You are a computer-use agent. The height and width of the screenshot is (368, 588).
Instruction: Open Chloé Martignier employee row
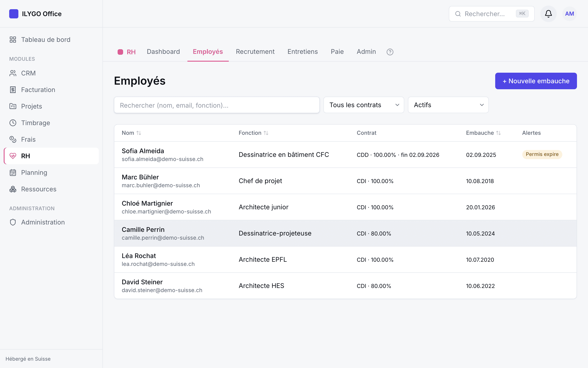pyautogui.click(x=345, y=207)
